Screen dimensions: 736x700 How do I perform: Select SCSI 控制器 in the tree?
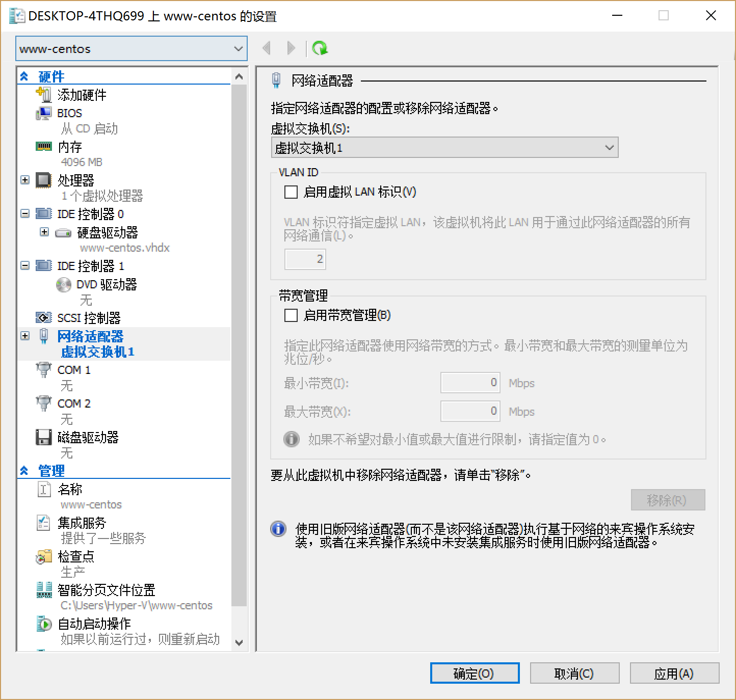pos(89,318)
